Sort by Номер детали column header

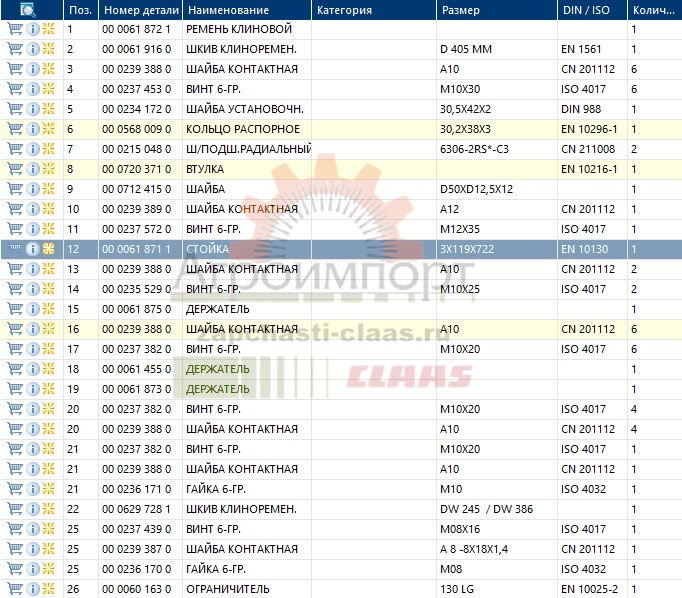tap(140, 10)
